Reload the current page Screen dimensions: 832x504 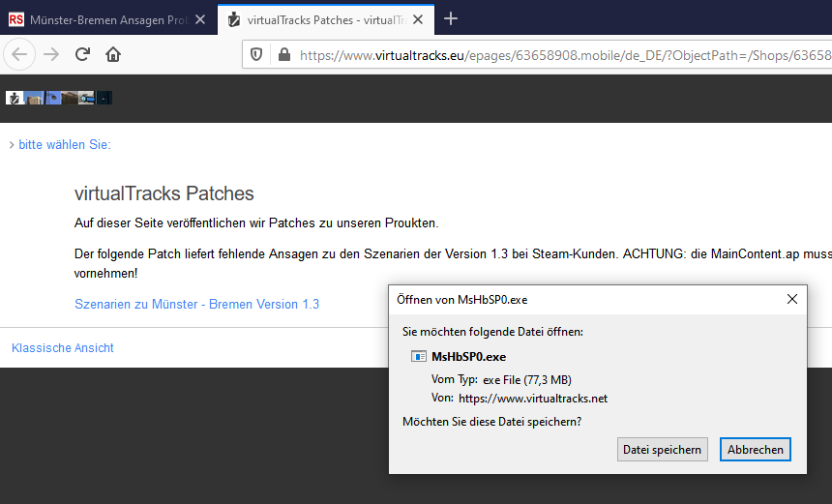click(82, 55)
